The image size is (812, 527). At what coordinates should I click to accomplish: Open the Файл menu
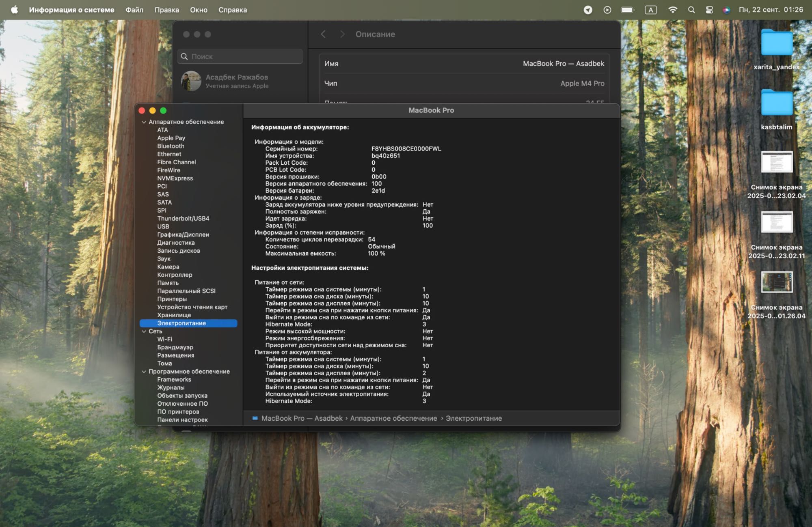click(x=134, y=10)
